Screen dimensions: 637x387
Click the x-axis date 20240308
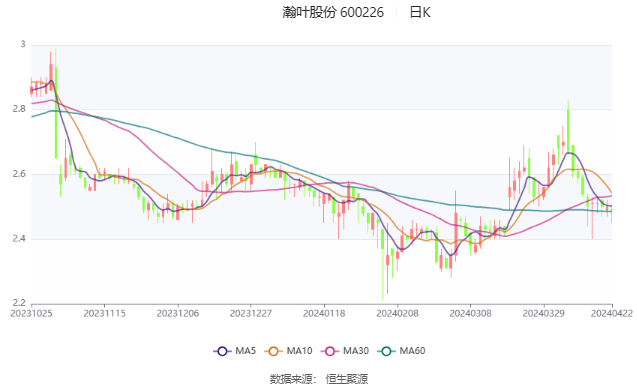click(470, 313)
